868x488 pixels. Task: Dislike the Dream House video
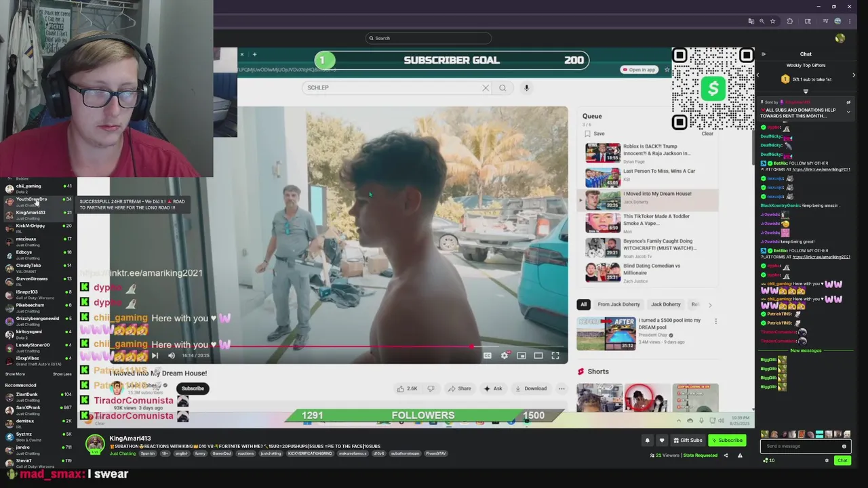point(431,388)
